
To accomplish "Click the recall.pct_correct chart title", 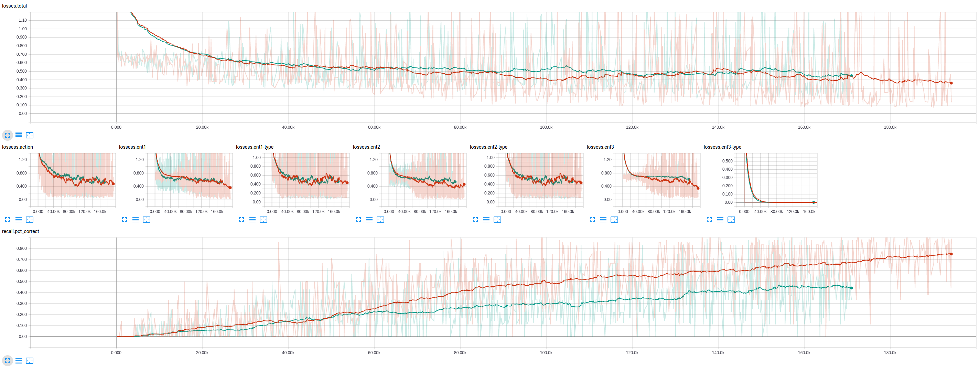I will pyautogui.click(x=21, y=231).
